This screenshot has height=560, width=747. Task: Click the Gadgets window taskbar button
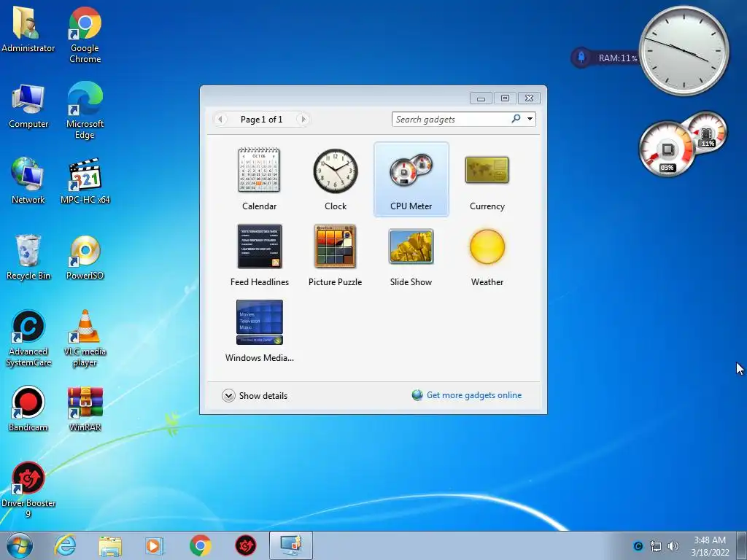coord(290,545)
